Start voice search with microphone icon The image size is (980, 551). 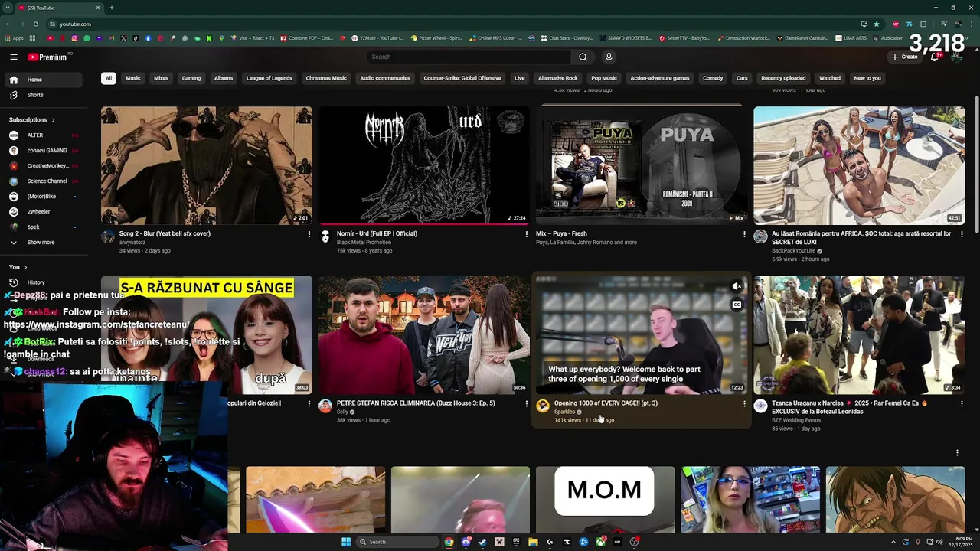[609, 57]
